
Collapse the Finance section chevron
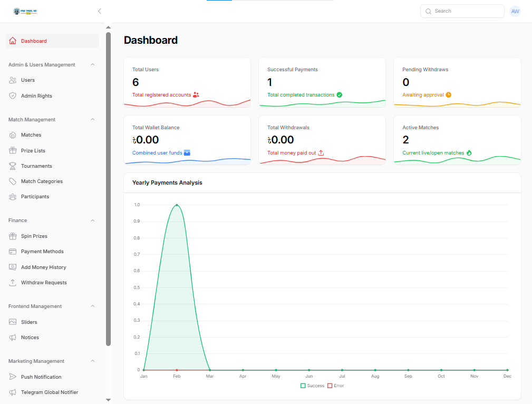click(x=93, y=220)
